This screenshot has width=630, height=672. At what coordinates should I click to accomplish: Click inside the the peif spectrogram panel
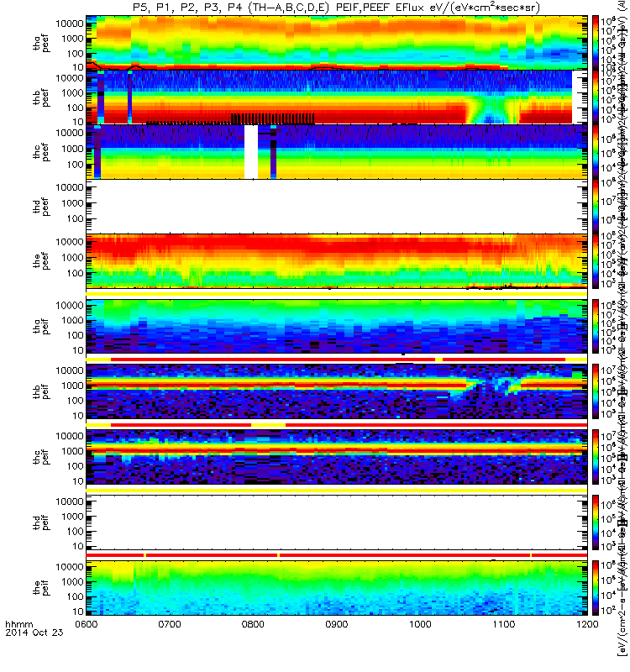[x=337, y=587]
